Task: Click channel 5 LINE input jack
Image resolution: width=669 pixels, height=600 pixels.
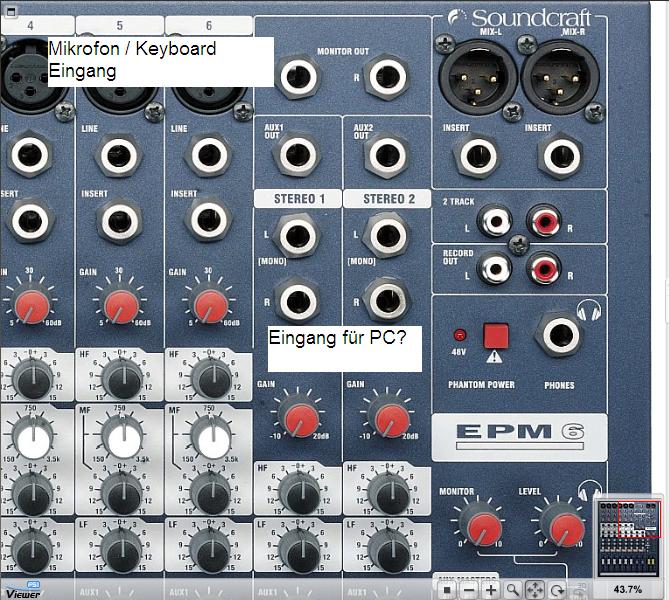Action: tap(119, 155)
